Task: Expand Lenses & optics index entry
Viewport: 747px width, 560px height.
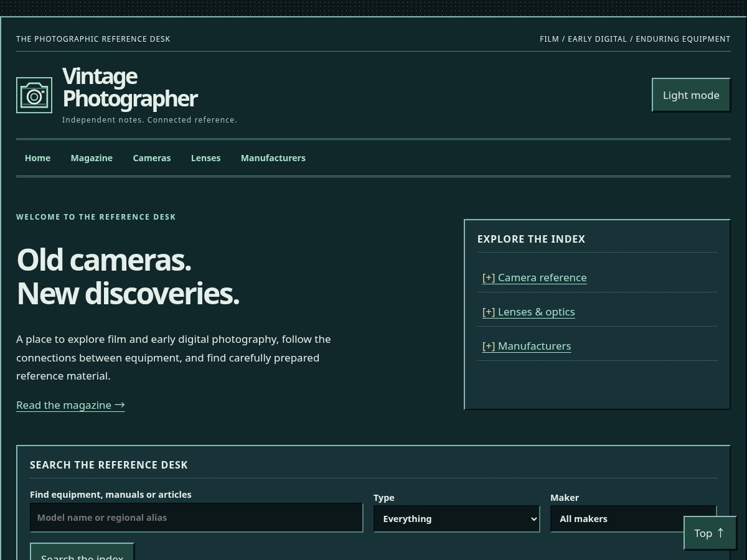Action: (529, 312)
